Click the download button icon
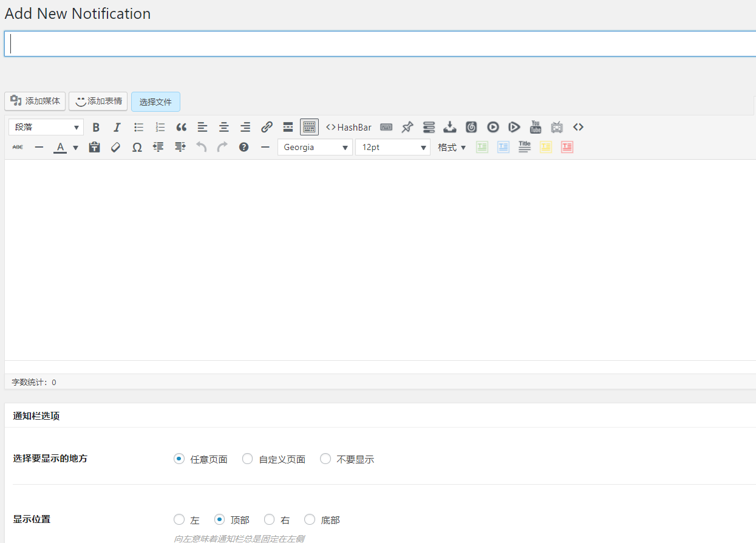The width and height of the screenshot is (756, 543). pos(450,127)
